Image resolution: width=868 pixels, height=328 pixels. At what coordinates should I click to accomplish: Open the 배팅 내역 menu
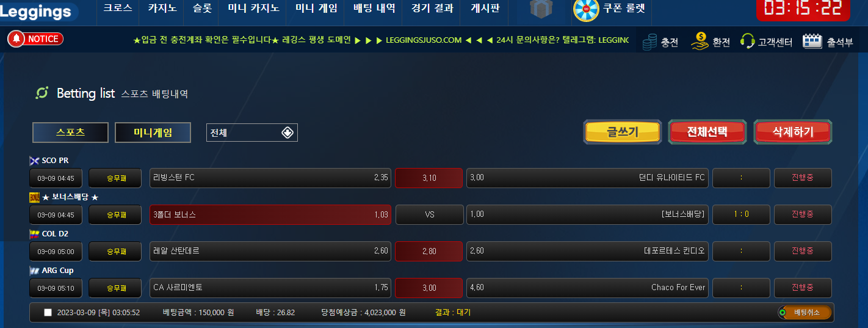[x=374, y=9]
